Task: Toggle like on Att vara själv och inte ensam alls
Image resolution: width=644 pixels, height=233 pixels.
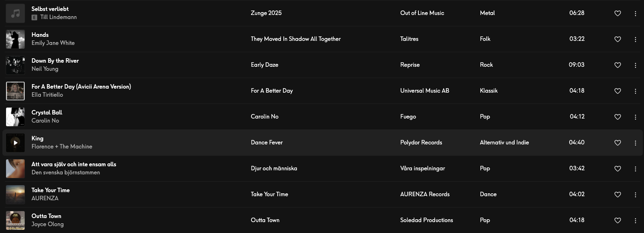Action: tap(617, 169)
